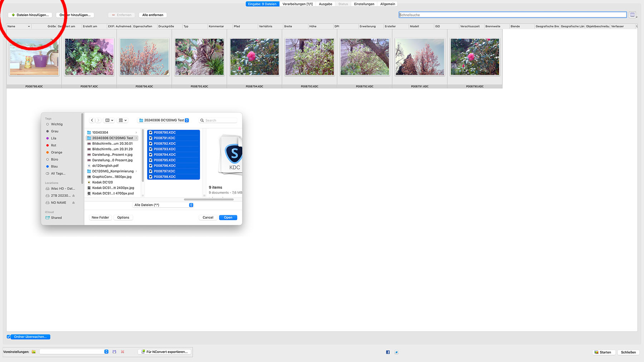This screenshot has width=644, height=362.
Task: Select P008790.KDC in the file dialog list
Action: coord(174,133)
